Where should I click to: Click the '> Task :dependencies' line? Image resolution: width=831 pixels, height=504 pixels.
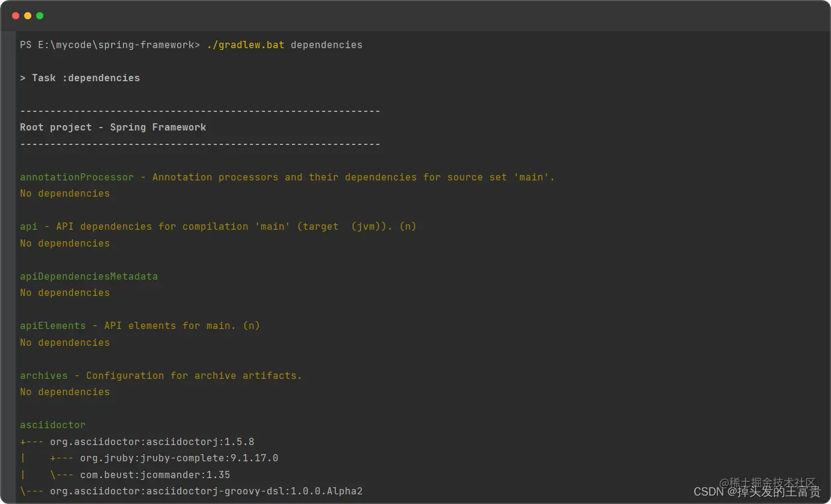80,78
